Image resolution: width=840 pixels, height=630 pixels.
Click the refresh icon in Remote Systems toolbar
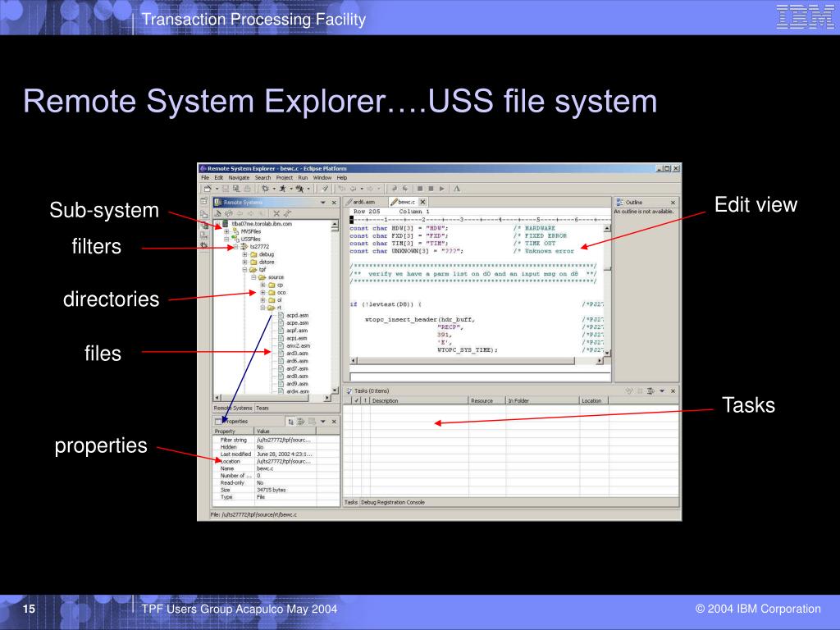point(229,213)
